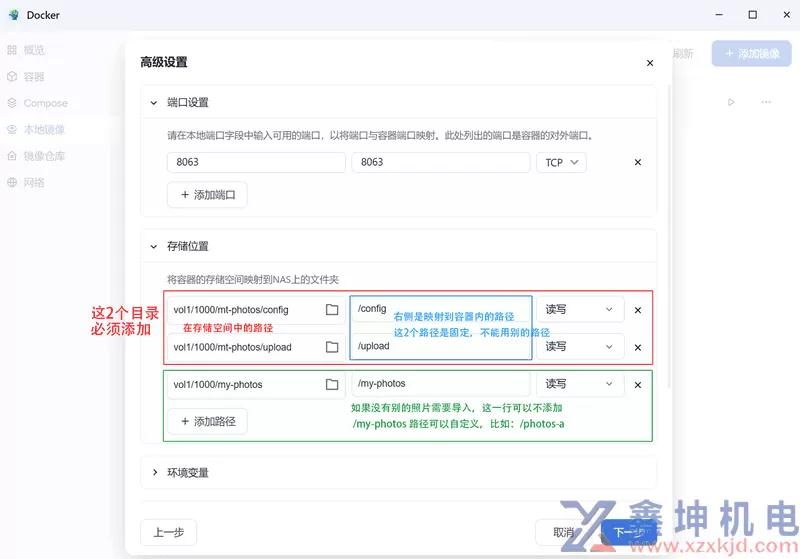
Task: Minimize the Docker window
Action: coord(719,15)
